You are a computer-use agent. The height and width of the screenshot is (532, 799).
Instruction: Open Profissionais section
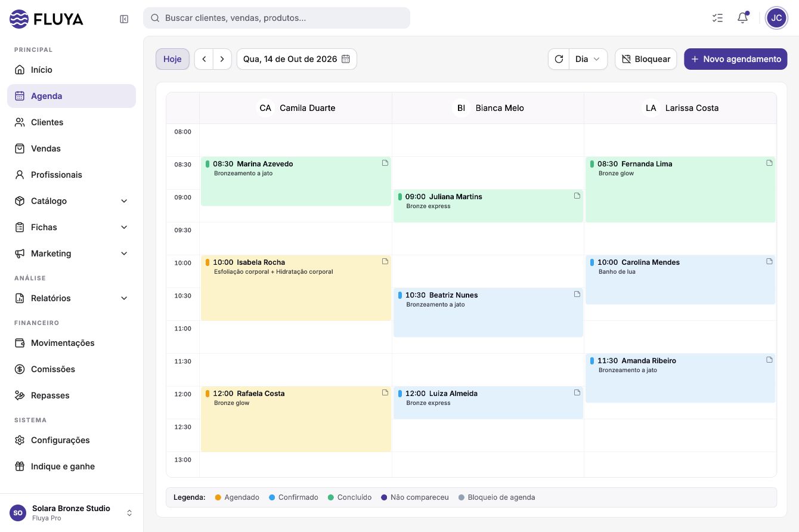tap(72, 175)
